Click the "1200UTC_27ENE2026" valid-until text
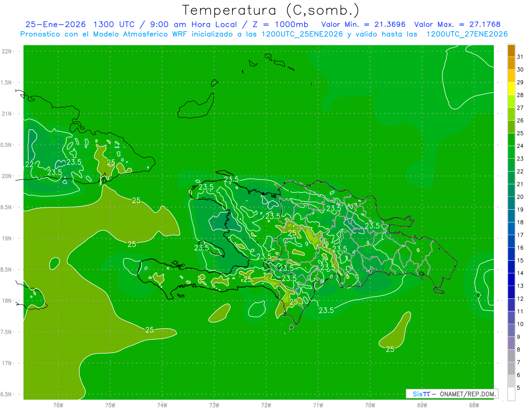Viewport: 532px width, 411px height. (467, 34)
